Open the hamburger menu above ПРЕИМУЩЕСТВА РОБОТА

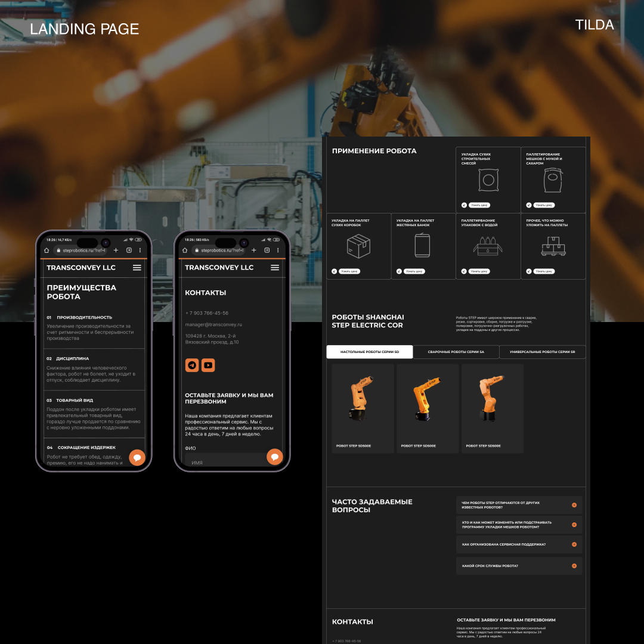click(x=137, y=267)
